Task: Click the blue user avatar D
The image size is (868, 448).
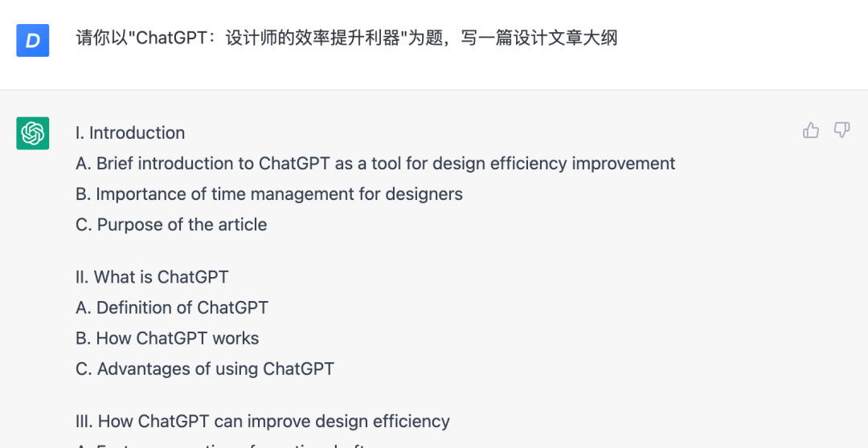Action: 33,40
